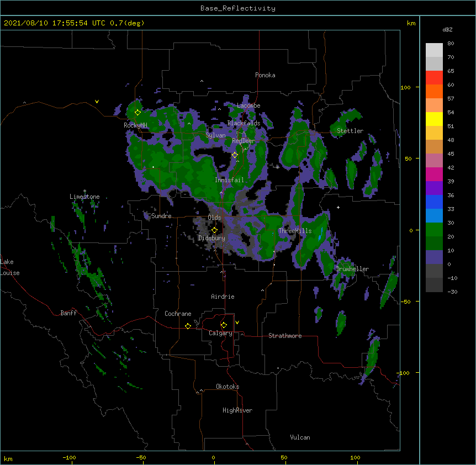
Task: Pick the slate purple 10-0 dBZ legend color
Action: 434,257
